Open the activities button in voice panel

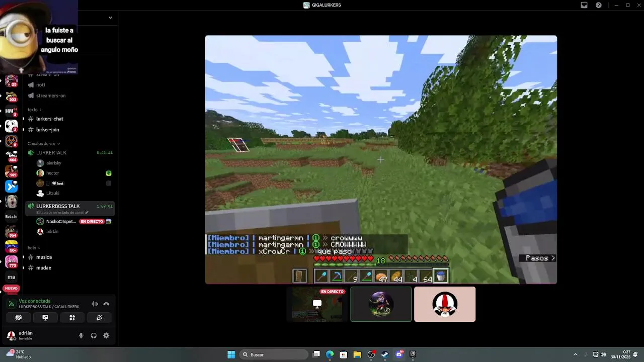tap(72, 318)
